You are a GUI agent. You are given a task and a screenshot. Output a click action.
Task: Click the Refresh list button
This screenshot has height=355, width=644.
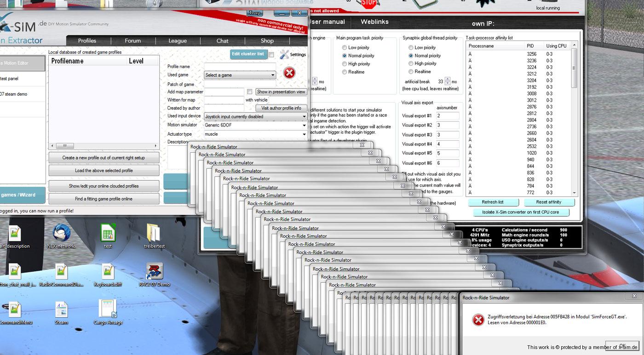(493, 202)
